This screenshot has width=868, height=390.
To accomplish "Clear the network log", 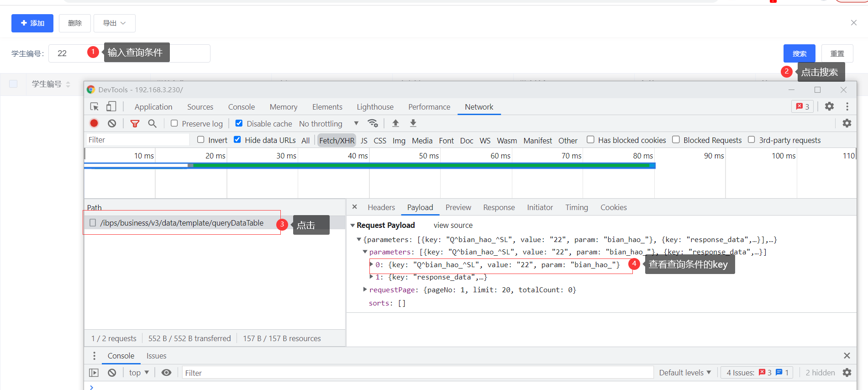I will tap(112, 123).
